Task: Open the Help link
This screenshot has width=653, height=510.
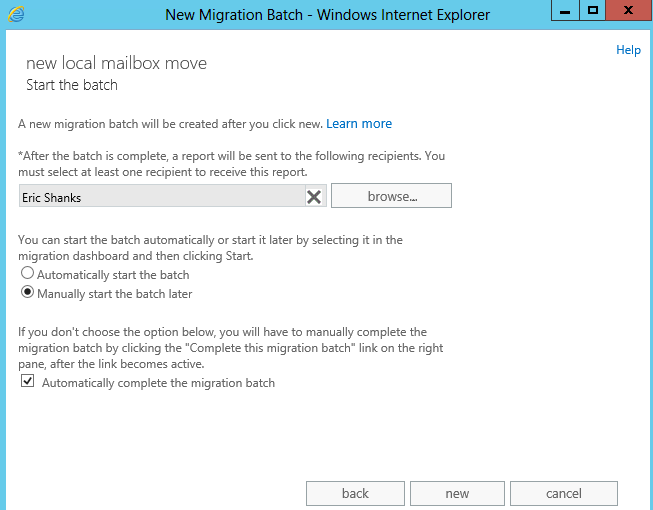Action: 628,50
